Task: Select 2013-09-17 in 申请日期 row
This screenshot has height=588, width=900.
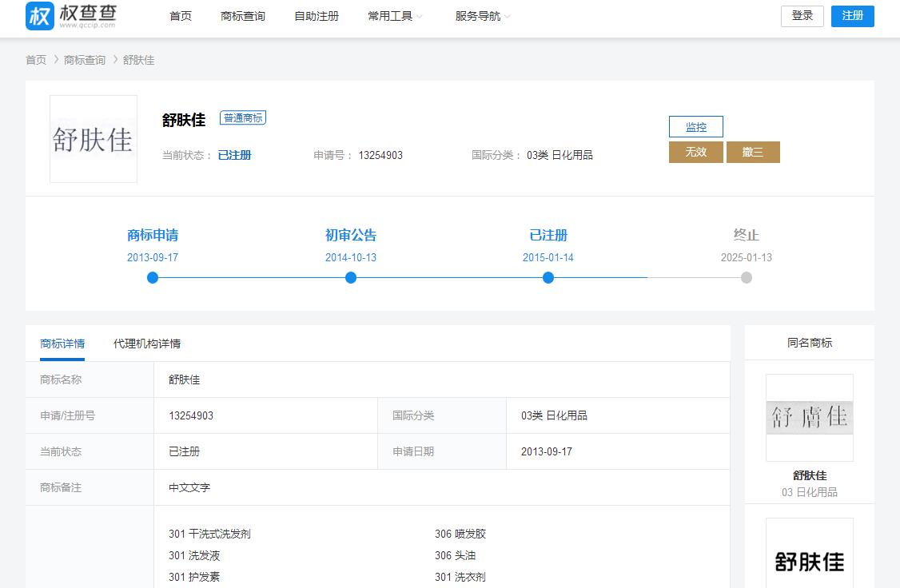Action: (547, 451)
